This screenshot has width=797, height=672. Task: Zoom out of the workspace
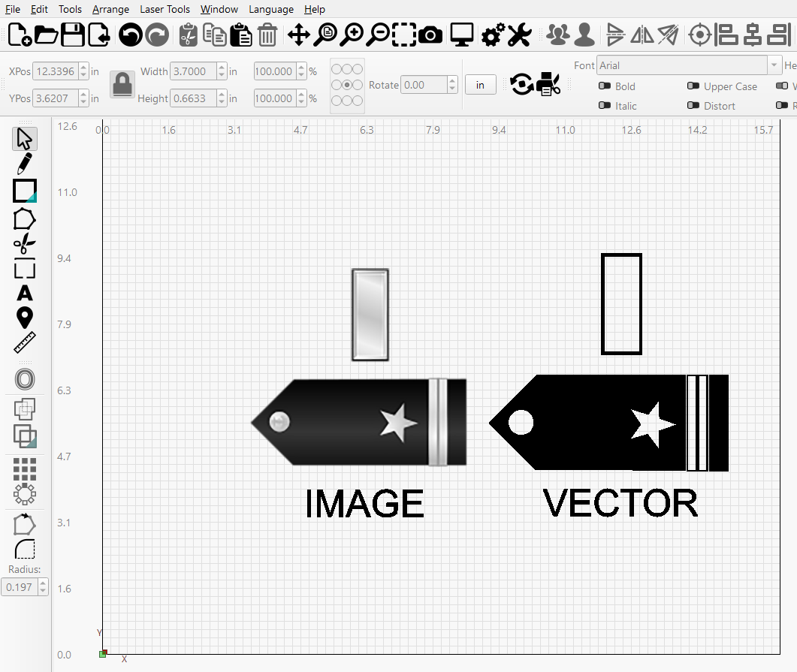(378, 35)
